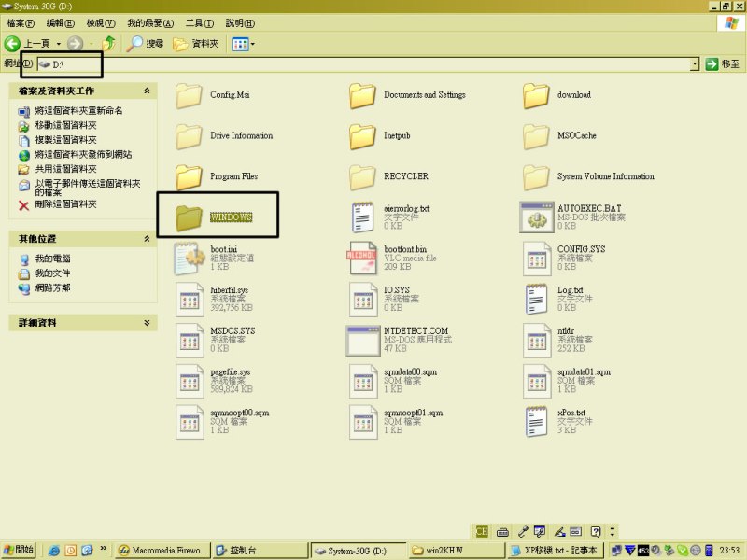Image resolution: width=747 pixels, height=560 pixels.
Task: Click the Up one level folder icon
Action: [109, 44]
